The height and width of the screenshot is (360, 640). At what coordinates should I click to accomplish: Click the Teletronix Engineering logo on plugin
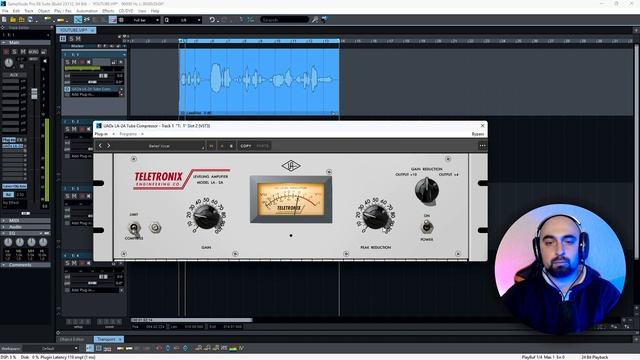158,179
